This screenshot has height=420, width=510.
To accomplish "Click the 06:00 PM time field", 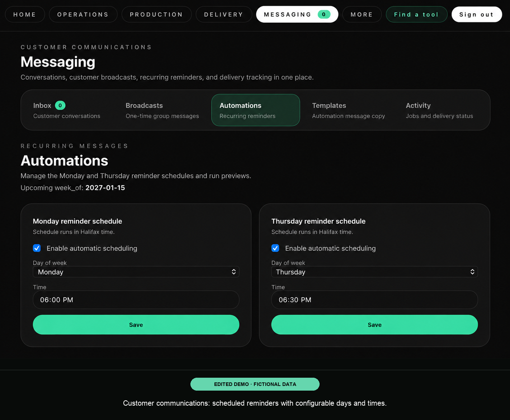I will pyautogui.click(x=136, y=300).
